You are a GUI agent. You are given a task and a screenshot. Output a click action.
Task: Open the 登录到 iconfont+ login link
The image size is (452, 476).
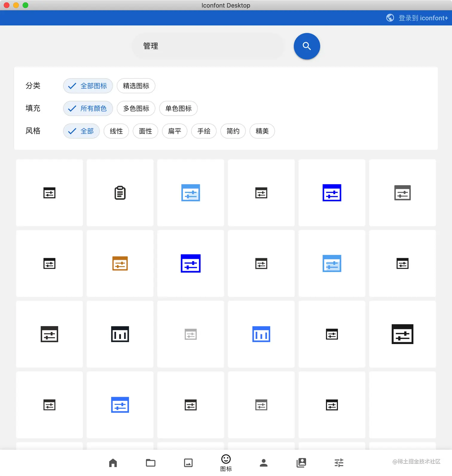tap(423, 18)
